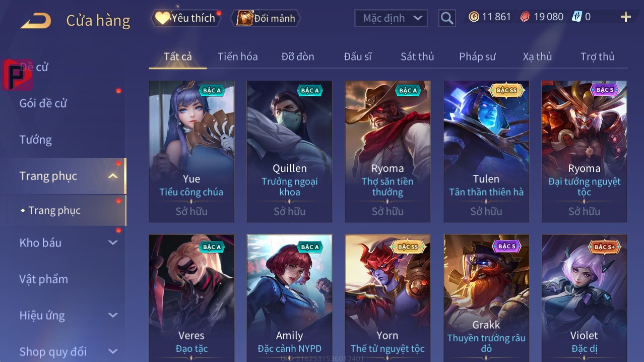The image size is (644, 362).
Task: Open the Mặc định sort dropdown
Action: 391,18
